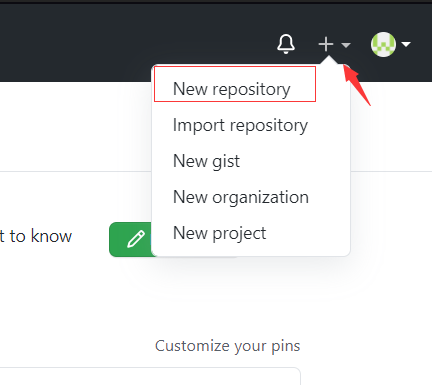Open the notifications bell
This screenshot has height=385, width=432.
pos(286,44)
